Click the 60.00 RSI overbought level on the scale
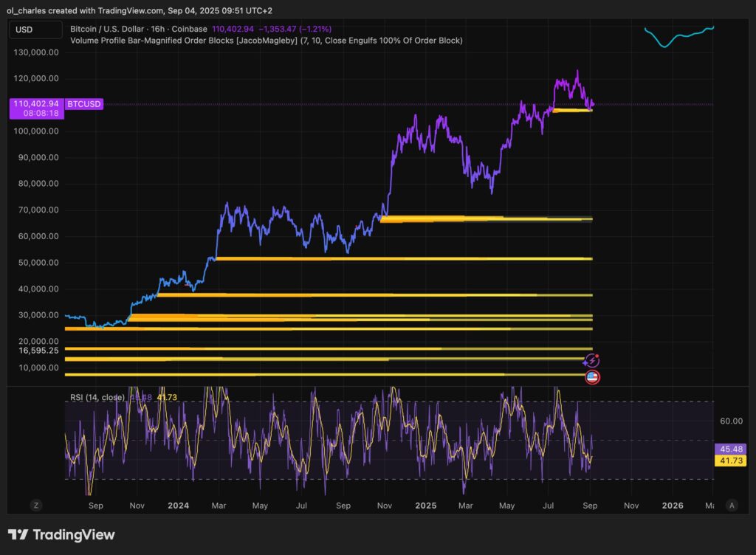The width and height of the screenshot is (756, 555). 731,421
